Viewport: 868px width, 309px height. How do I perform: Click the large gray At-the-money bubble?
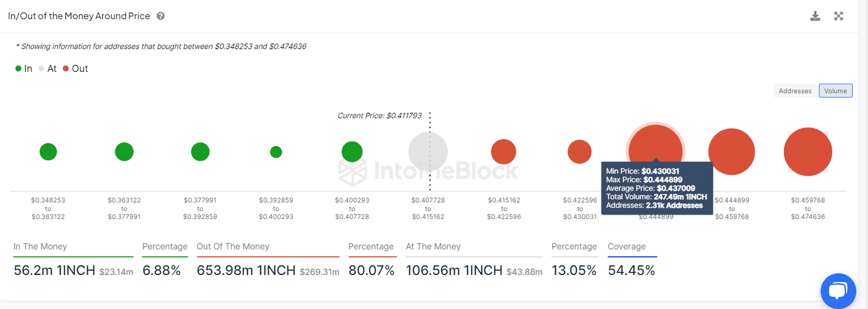[x=428, y=152]
